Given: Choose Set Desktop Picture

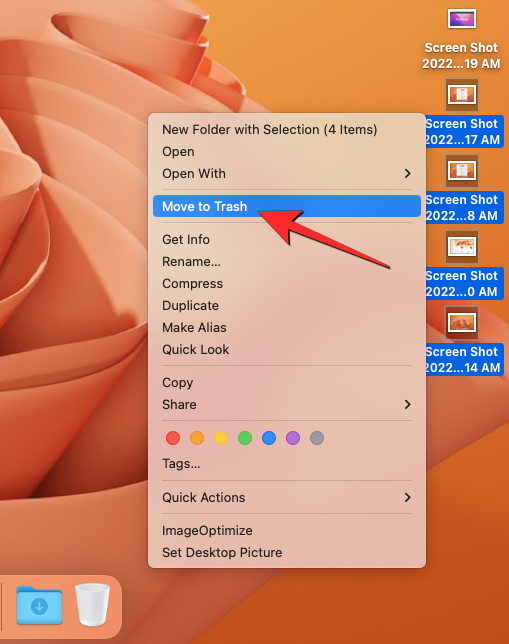Looking at the screenshot, I should pos(287,552).
